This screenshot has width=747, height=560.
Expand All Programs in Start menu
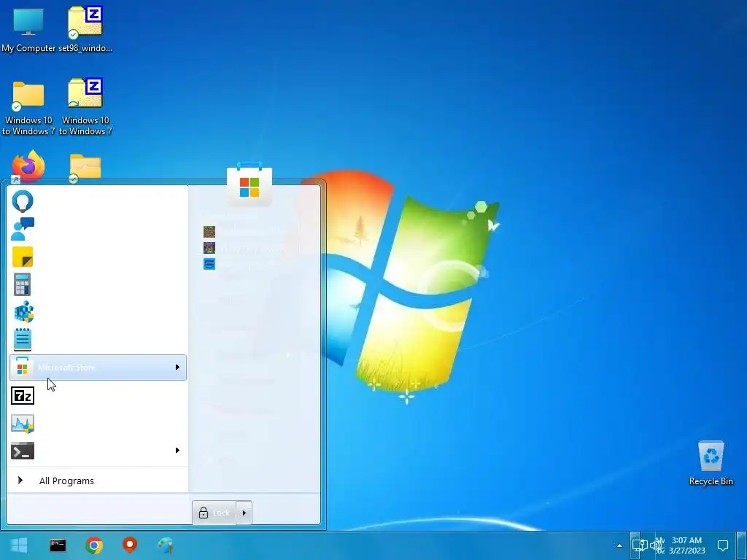[66, 481]
